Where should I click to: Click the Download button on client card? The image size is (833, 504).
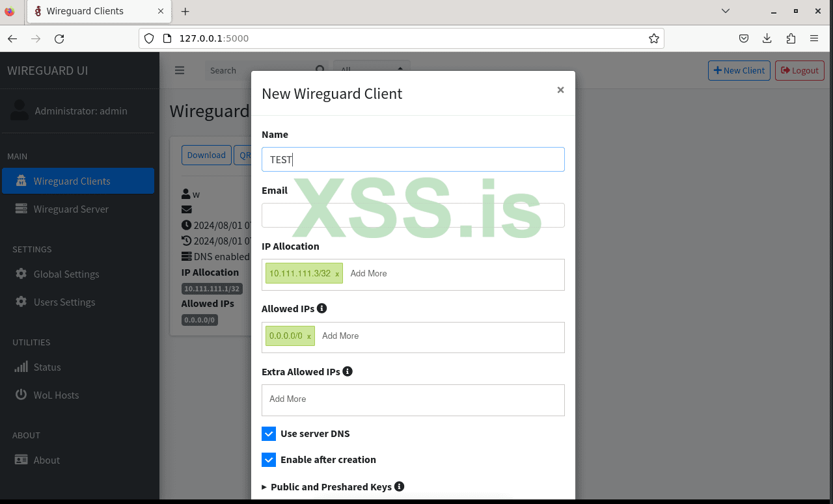click(206, 155)
